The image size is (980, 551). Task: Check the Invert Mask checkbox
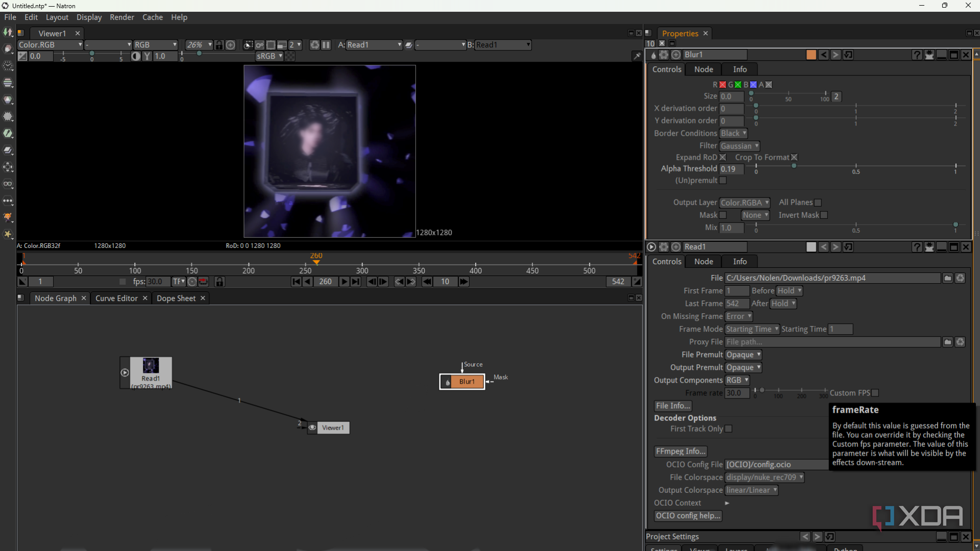coord(824,215)
